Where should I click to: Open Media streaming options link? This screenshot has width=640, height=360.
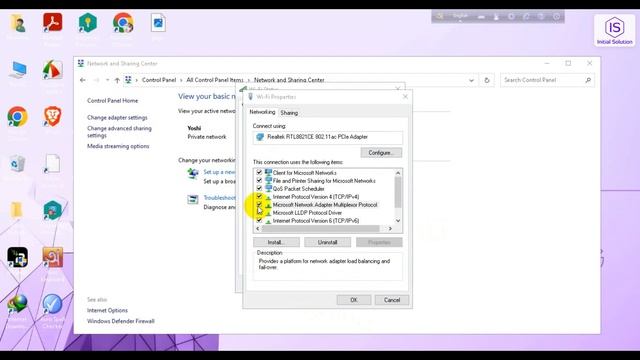point(118,146)
